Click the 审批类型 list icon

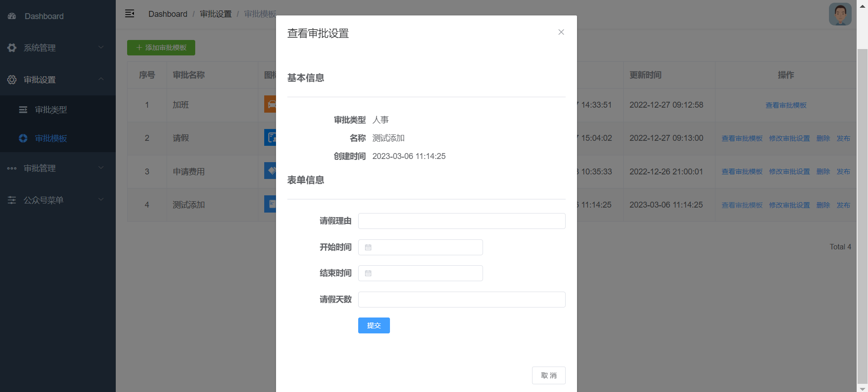23,109
